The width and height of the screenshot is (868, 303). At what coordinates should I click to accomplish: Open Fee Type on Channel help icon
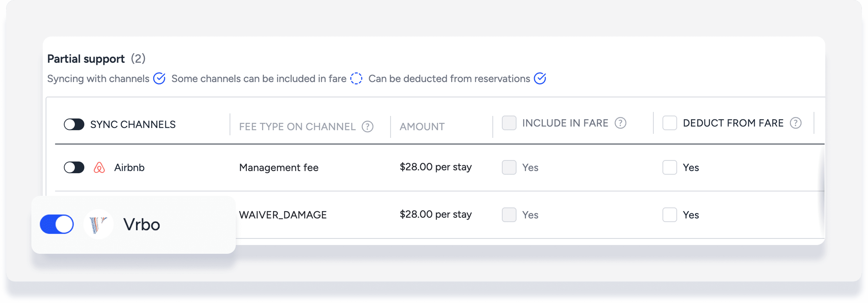367,127
